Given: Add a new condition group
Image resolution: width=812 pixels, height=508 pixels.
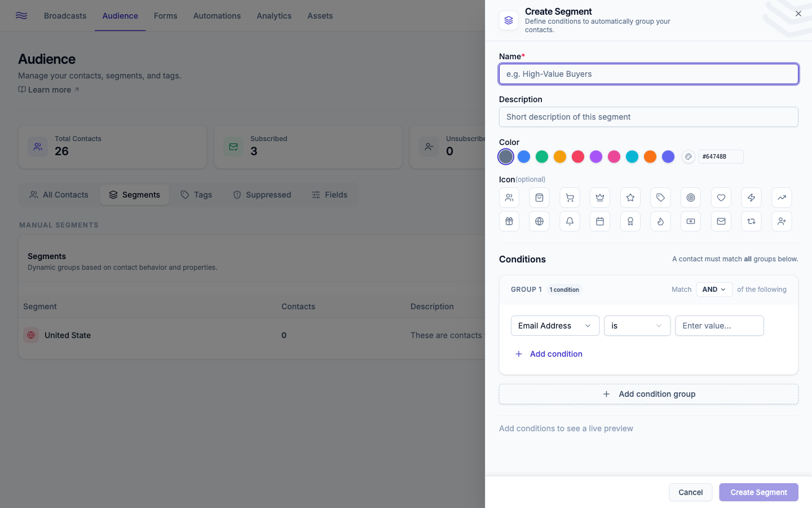Looking at the screenshot, I should pos(648,394).
